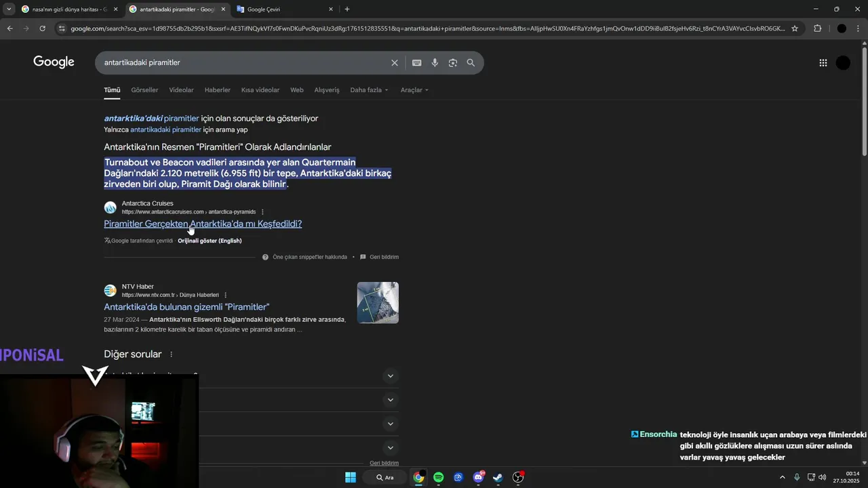Open the on-screen keyboard input tool
868x488 pixels.
(x=416, y=62)
